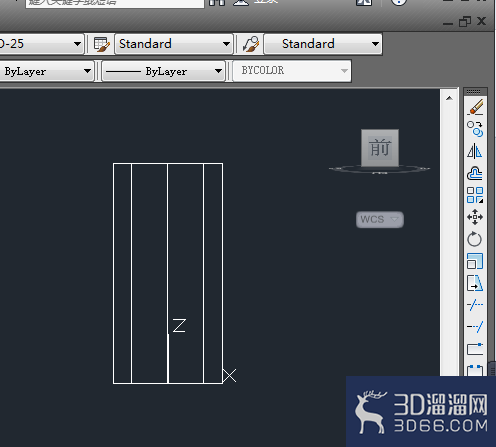496x447 pixels.
Task: Click the ViewCube front face 前
Action: click(x=380, y=148)
